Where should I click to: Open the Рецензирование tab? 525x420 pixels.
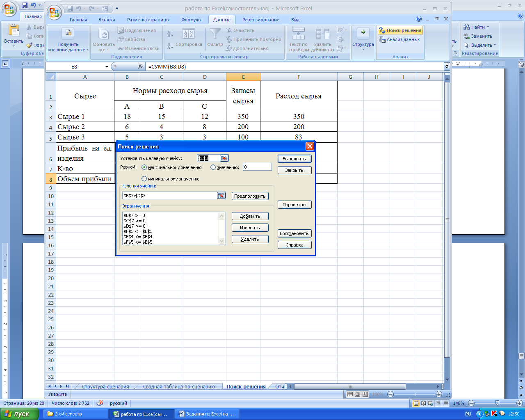[261, 20]
